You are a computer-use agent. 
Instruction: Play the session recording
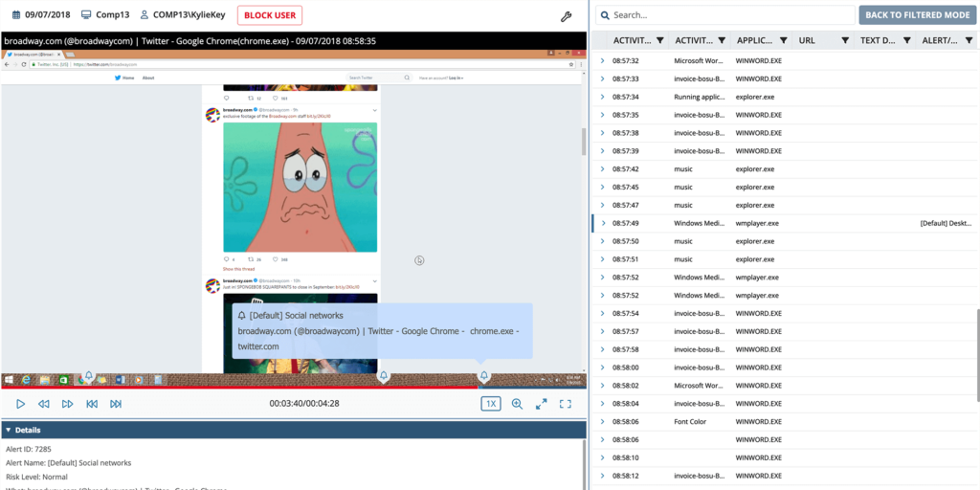point(21,404)
